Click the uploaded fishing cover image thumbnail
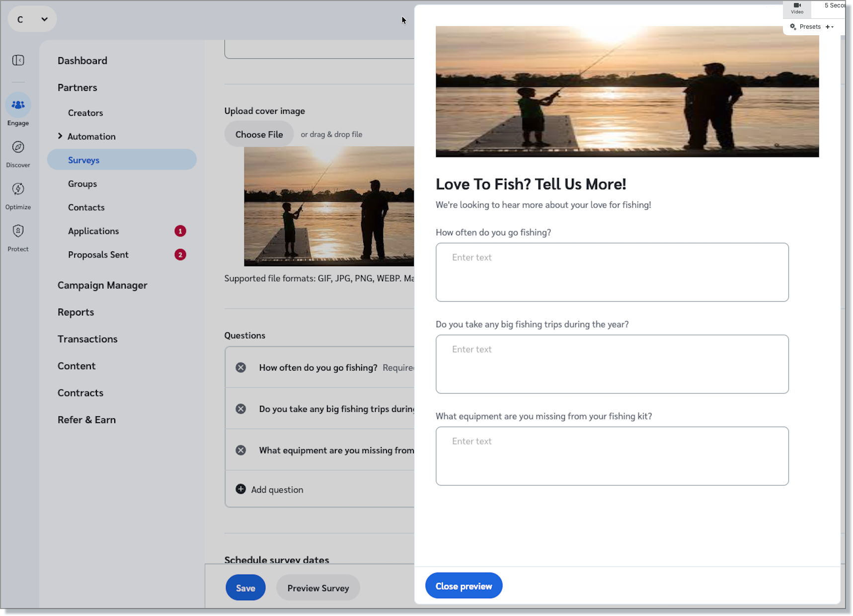Viewport: 853px width, 616px height. [328, 206]
